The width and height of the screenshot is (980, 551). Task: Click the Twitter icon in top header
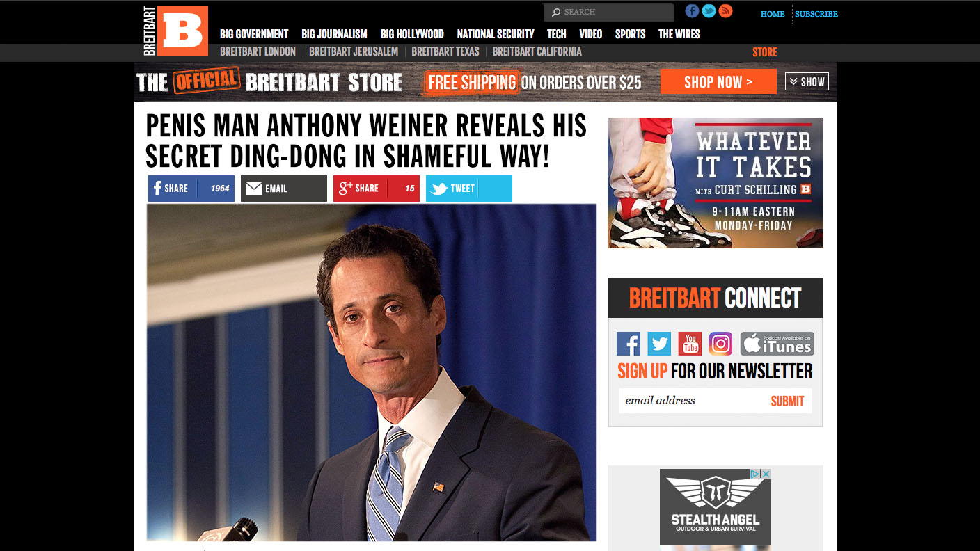[x=709, y=11]
